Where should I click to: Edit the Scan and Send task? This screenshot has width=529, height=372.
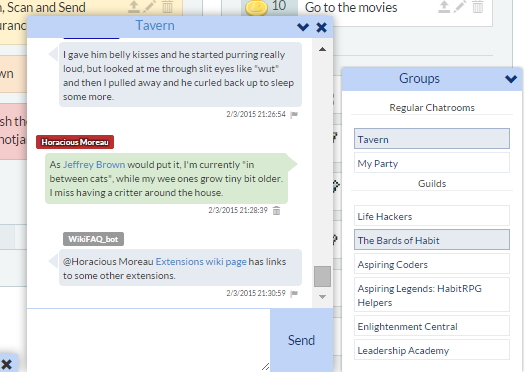[x=150, y=7]
